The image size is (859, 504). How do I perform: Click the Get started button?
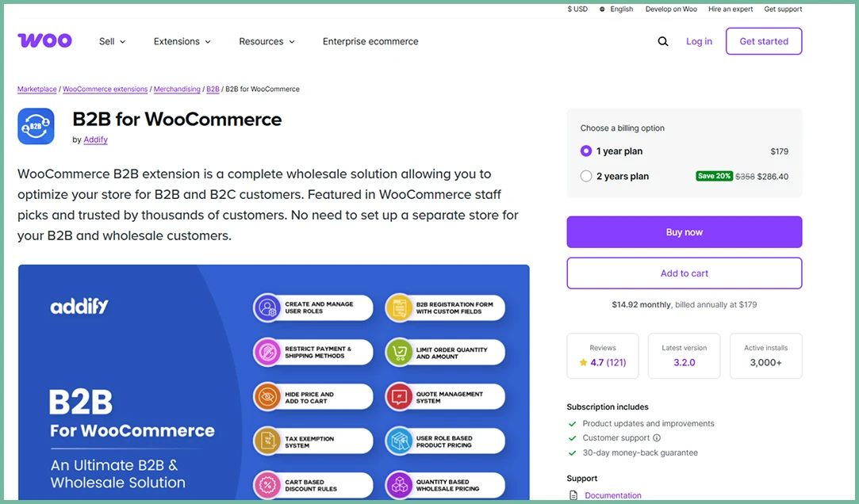(x=764, y=41)
